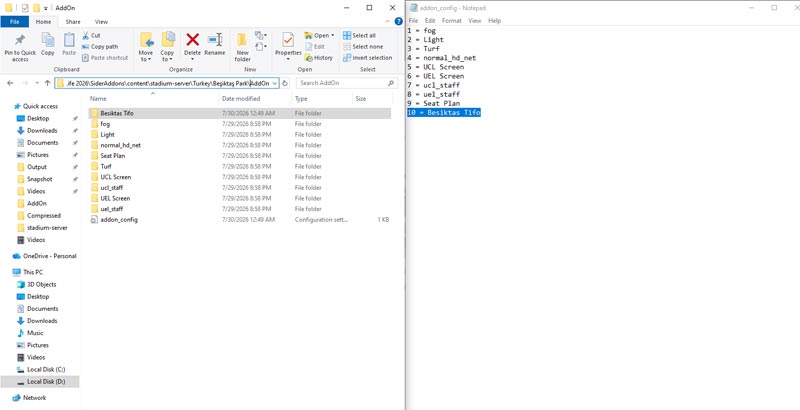Open Notepad View menu
The height and width of the screenshot is (410, 800).
(x=475, y=21)
